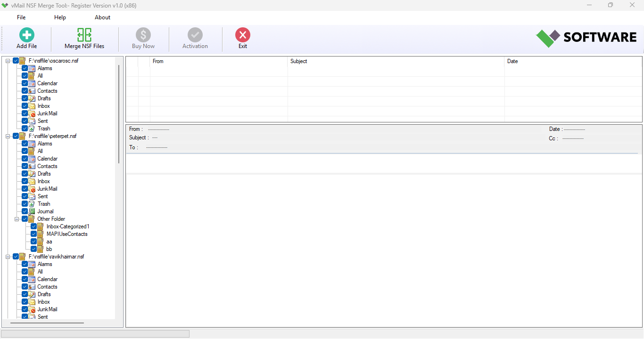Image resolution: width=644 pixels, height=339 pixels.
Task: Sort by the Date column header
Action: click(573, 61)
